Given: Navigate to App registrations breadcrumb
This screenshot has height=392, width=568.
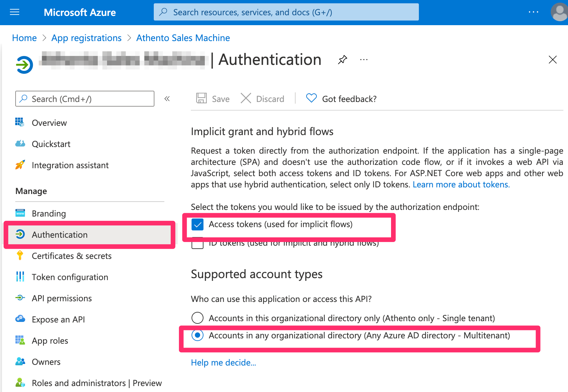Looking at the screenshot, I should (x=86, y=38).
